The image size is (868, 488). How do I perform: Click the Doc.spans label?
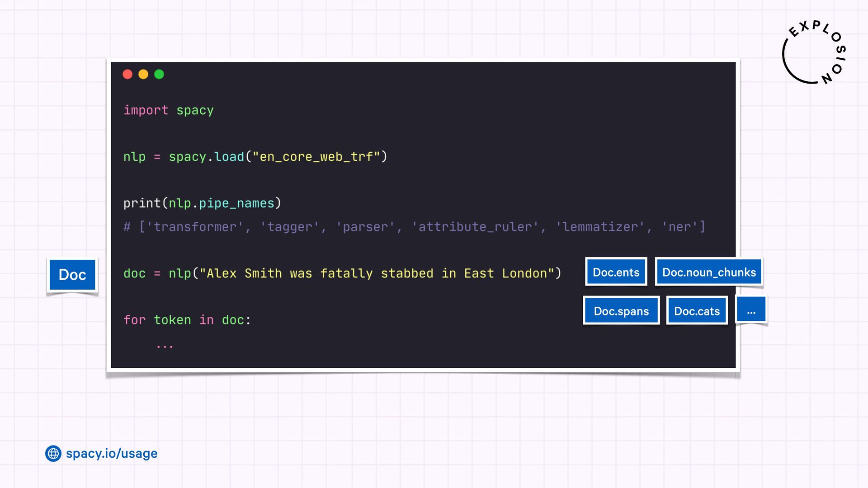click(x=621, y=311)
